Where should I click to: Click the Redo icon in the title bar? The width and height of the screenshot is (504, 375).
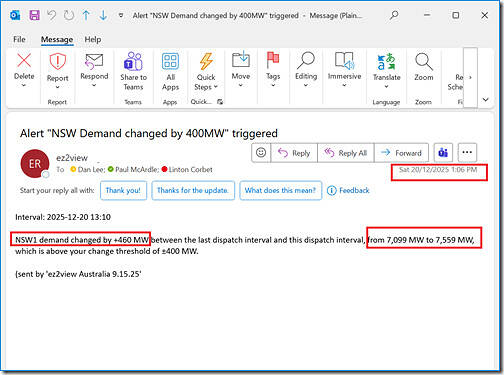pyautogui.click(x=69, y=15)
